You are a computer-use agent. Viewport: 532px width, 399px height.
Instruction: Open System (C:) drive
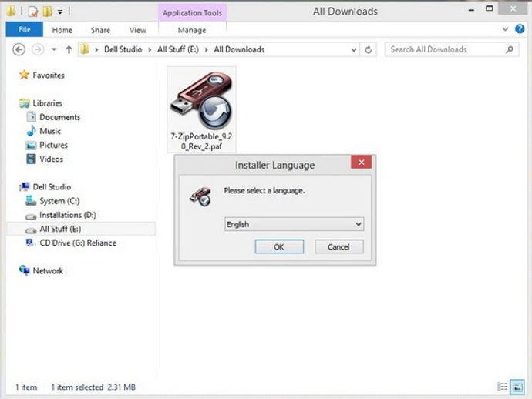59,201
